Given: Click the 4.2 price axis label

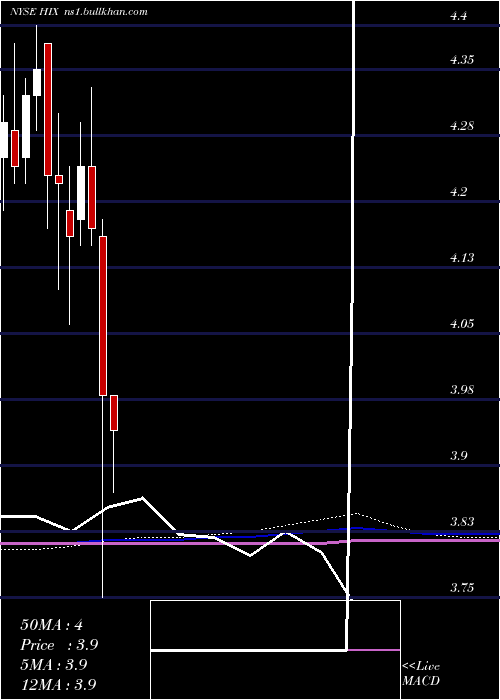Looking at the screenshot, I should coord(459,192).
